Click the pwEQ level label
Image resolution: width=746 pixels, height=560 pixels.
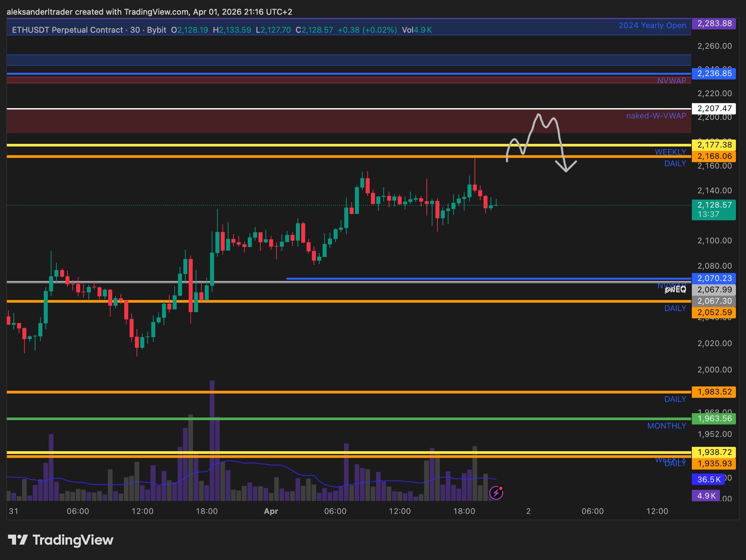pos(675,290)
